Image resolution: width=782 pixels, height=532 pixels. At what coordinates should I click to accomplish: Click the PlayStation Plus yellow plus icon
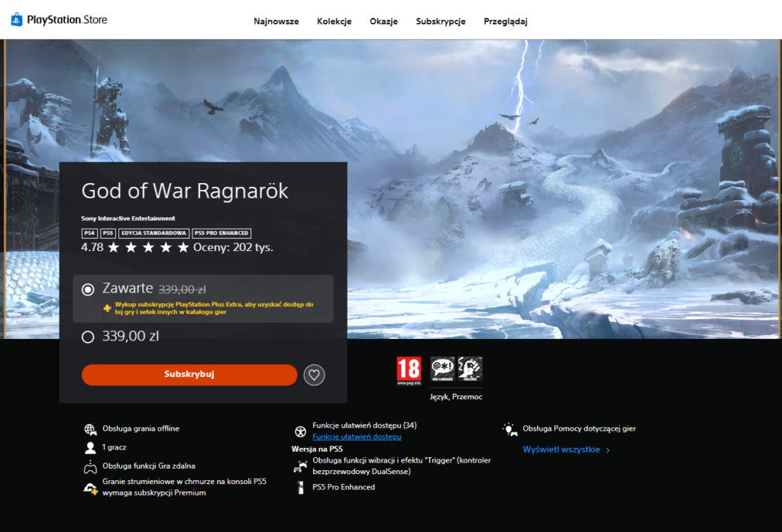(x=107, y=308)
